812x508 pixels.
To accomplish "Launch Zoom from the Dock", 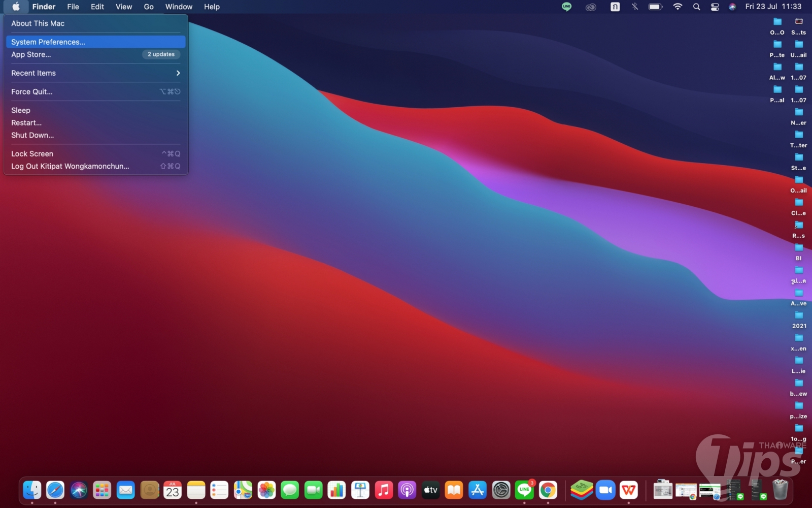I will [x=605, y=490].
